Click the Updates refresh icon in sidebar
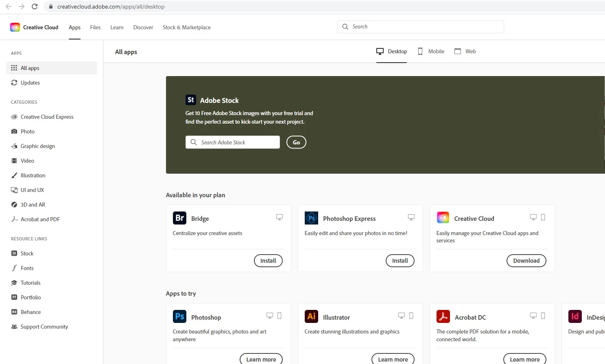Image resolution: width=605 pixels, height=364 pixels. [x=14, y=83]
